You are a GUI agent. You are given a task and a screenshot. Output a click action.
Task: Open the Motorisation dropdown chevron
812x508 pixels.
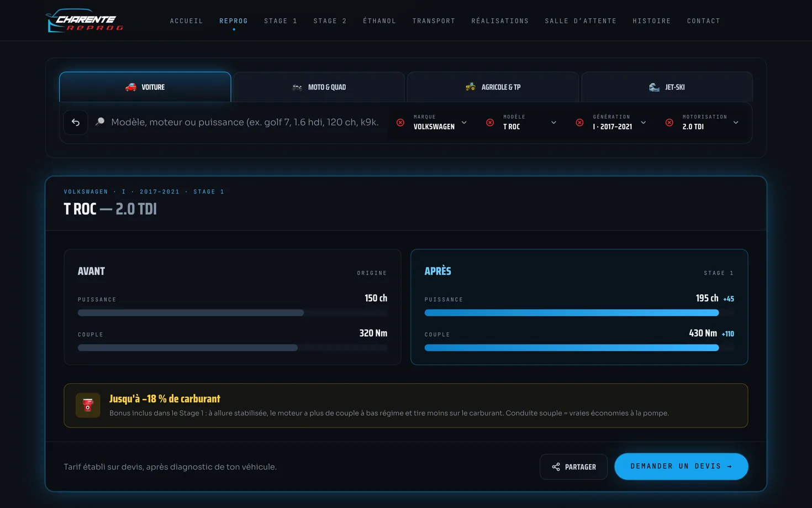[736, 123]
